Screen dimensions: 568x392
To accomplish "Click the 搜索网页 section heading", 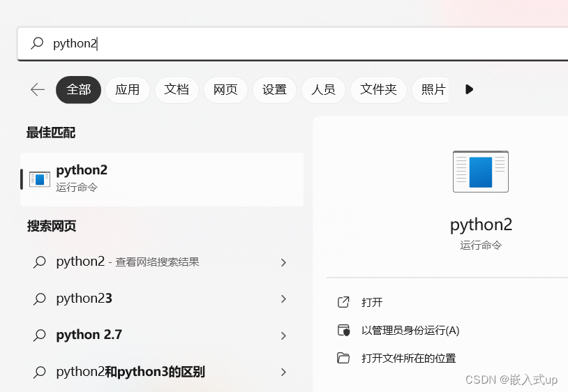I will point(52,226).
